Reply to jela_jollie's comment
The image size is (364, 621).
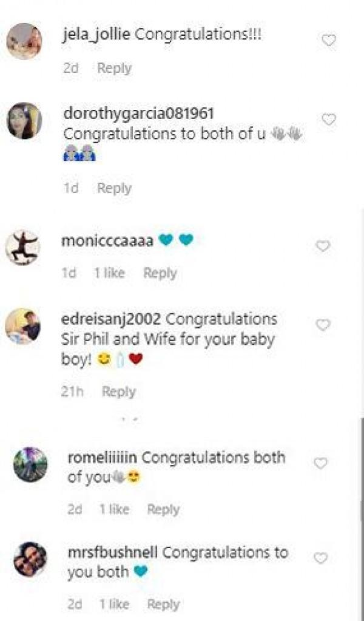click(x=115, y=68)
